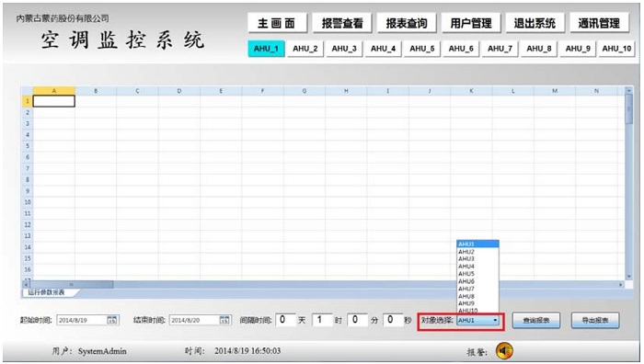The height and width of the screenshot is (364, 644).
Task: Click the vertical scrollbar up arrow
Action: [628, 90]
